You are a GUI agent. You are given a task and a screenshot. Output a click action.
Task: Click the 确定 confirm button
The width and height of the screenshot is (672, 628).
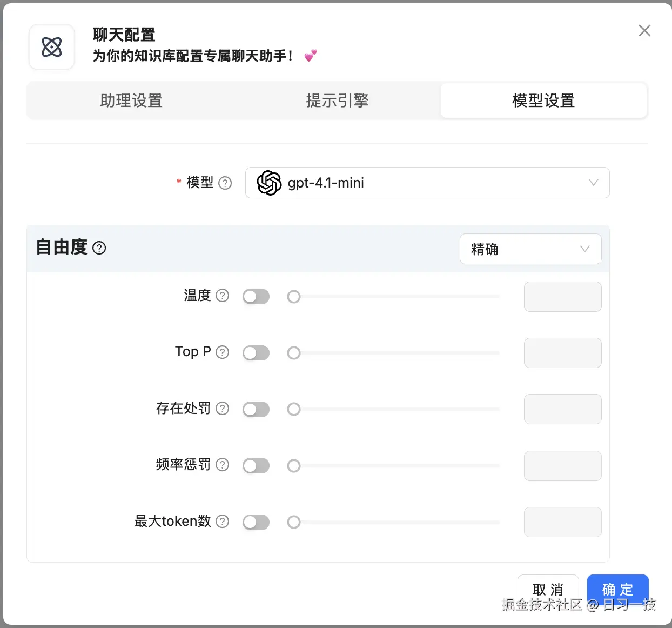617,590
